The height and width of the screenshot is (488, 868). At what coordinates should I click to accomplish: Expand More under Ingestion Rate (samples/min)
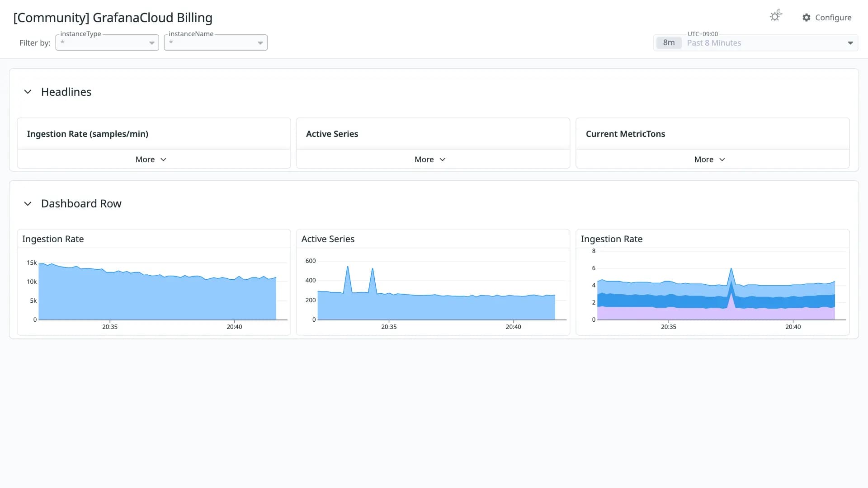(x=151, y=160)
